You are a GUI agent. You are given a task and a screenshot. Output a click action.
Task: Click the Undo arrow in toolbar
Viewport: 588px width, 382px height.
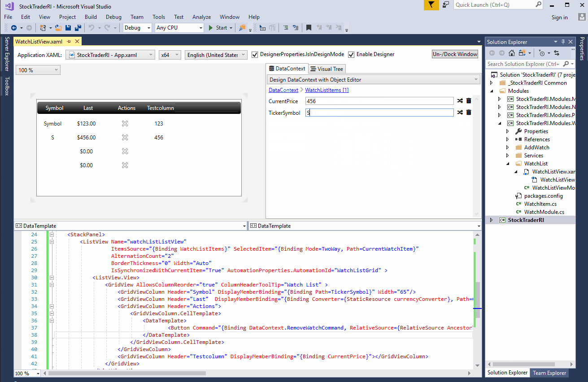coord(91,28)
